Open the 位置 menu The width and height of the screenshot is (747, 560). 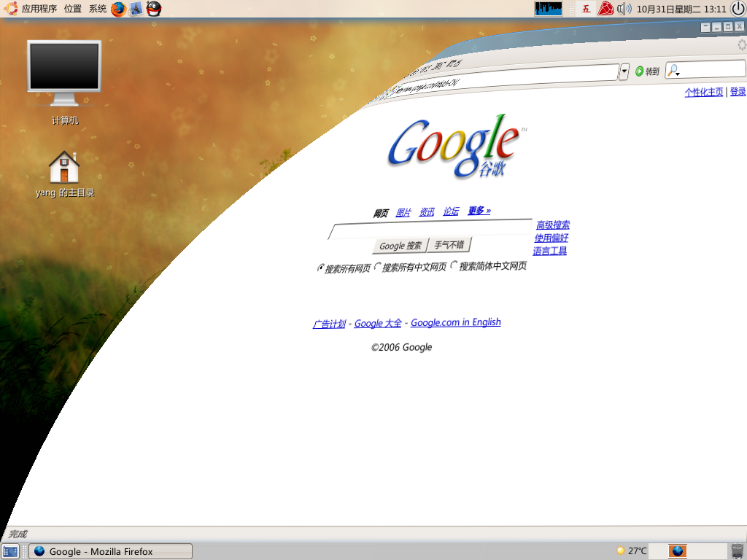(73, 9)
